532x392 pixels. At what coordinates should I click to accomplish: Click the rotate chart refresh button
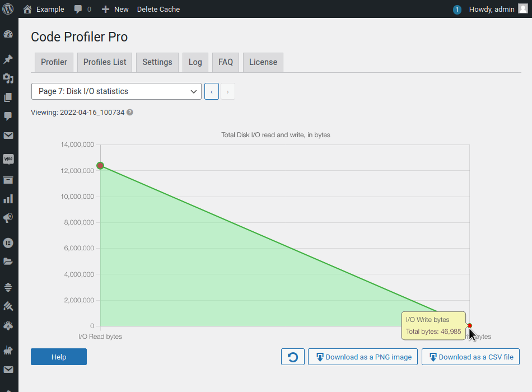tap(293, 357)
